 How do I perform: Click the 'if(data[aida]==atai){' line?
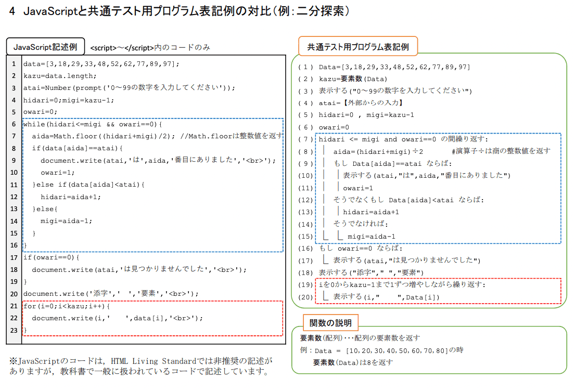(x=78, y=148)
